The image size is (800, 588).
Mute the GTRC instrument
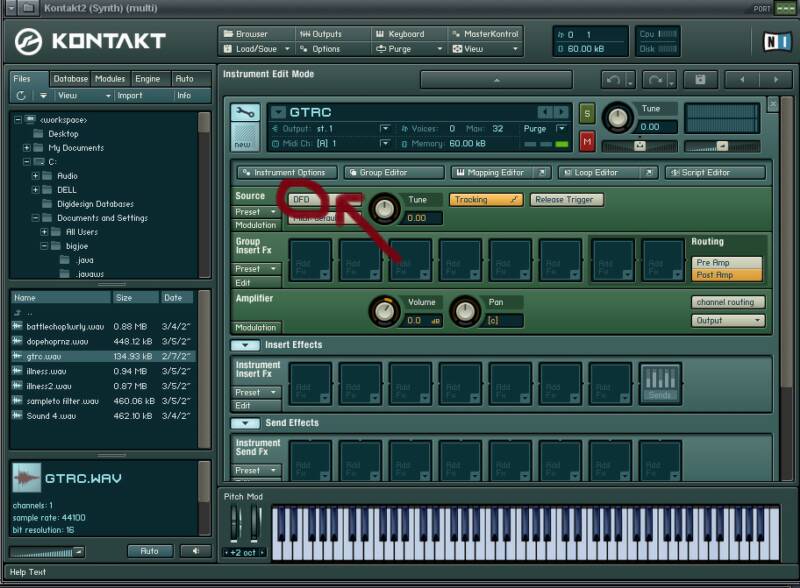pyautogui.click(x=587, y=141)
